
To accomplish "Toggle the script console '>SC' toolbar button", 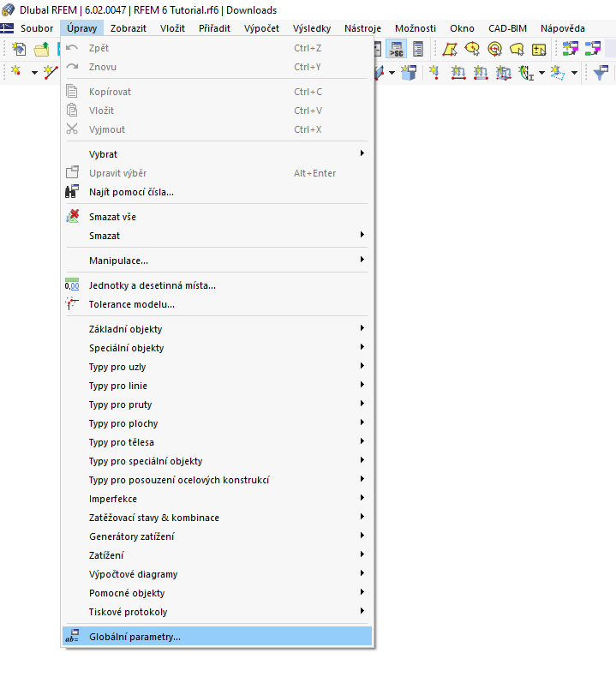I will [396, 49].
